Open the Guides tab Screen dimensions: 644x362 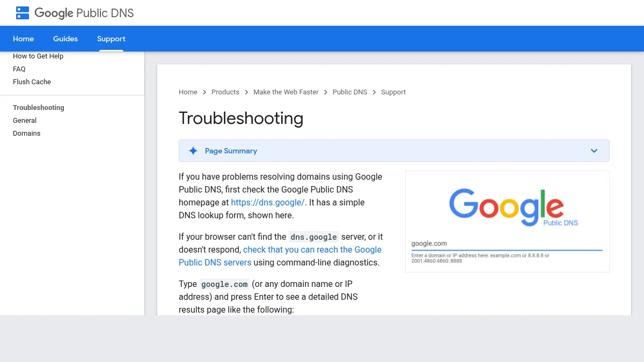point(65,39)
